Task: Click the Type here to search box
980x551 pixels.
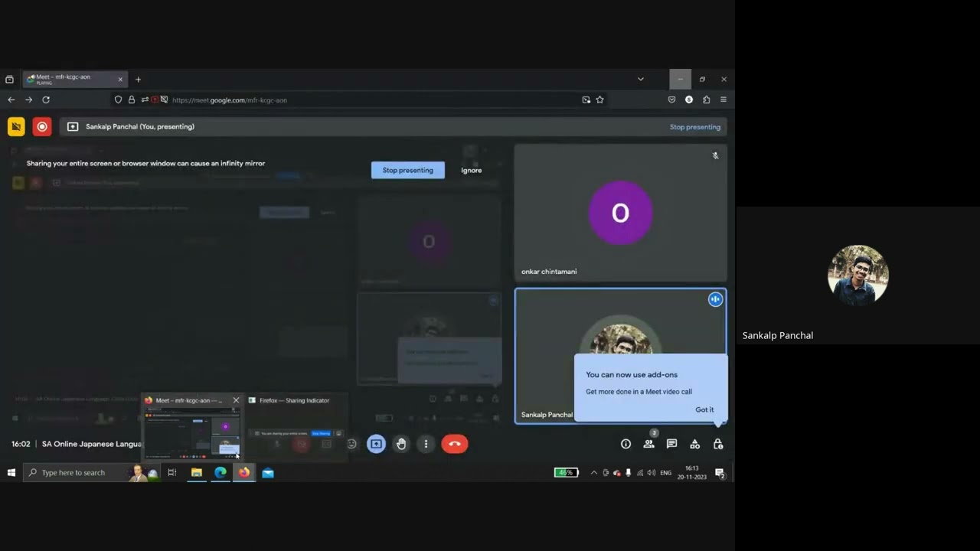Action: click(x=90, y=473)
